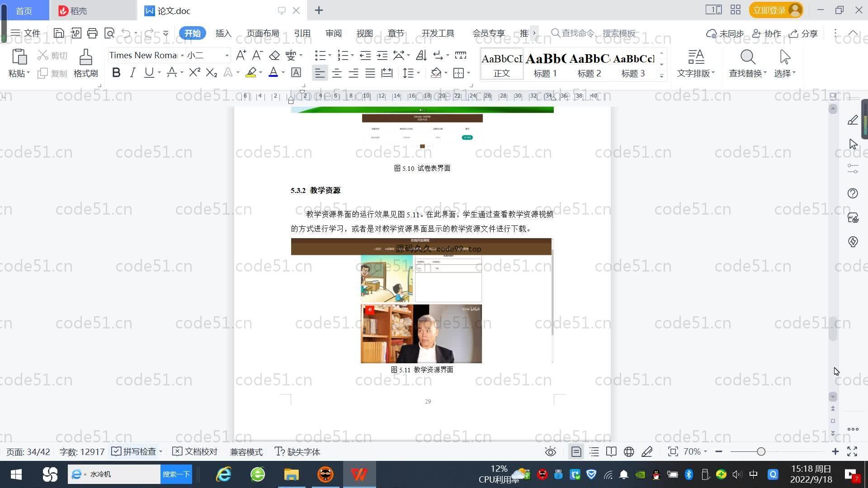Open eye-protection mode icon in status bar

550,452
